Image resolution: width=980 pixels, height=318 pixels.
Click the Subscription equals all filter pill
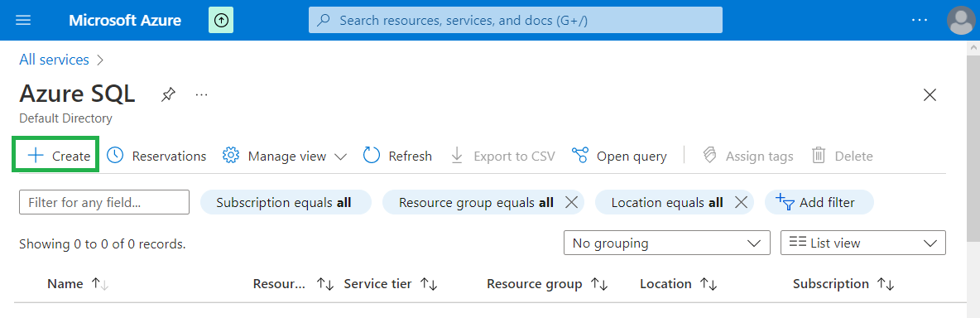[286, 202]
